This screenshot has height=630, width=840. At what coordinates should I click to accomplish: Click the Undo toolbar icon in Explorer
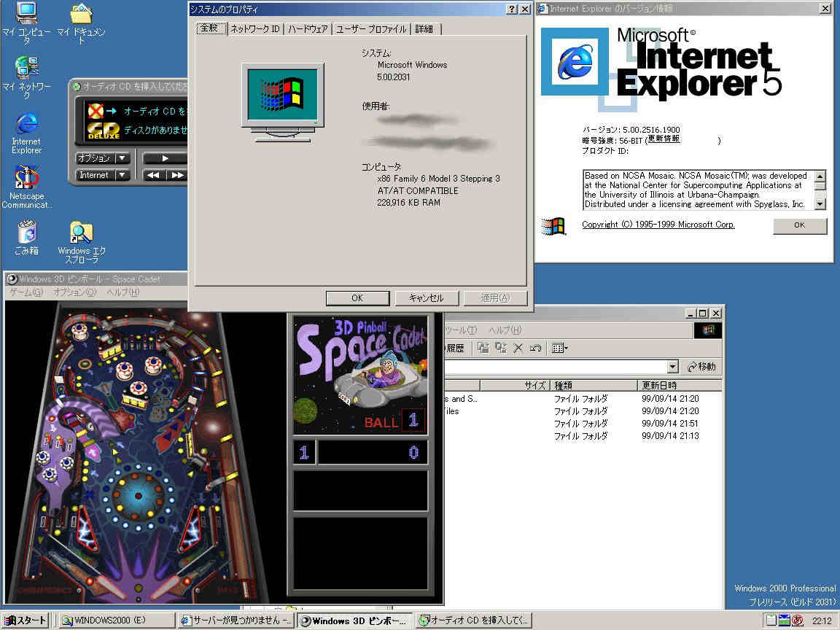535,349
